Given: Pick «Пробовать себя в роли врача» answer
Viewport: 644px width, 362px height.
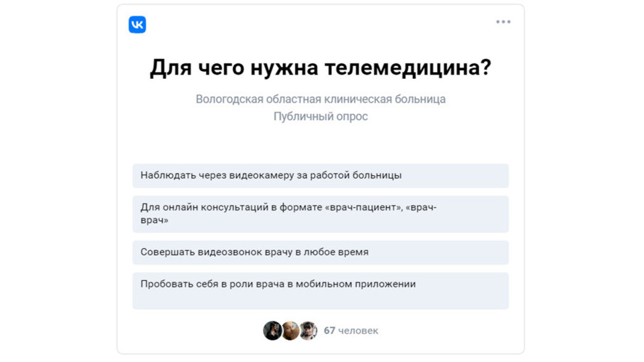Looking at the screenshot, I should tap(321, 290).
